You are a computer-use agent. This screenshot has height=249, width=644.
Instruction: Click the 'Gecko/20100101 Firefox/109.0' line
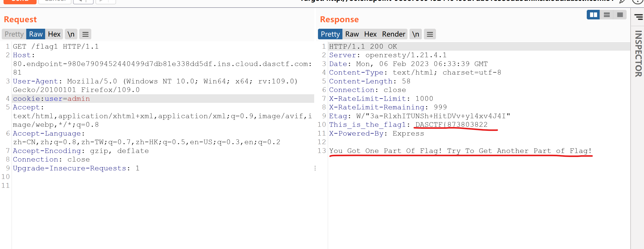[x=76, y=90]
